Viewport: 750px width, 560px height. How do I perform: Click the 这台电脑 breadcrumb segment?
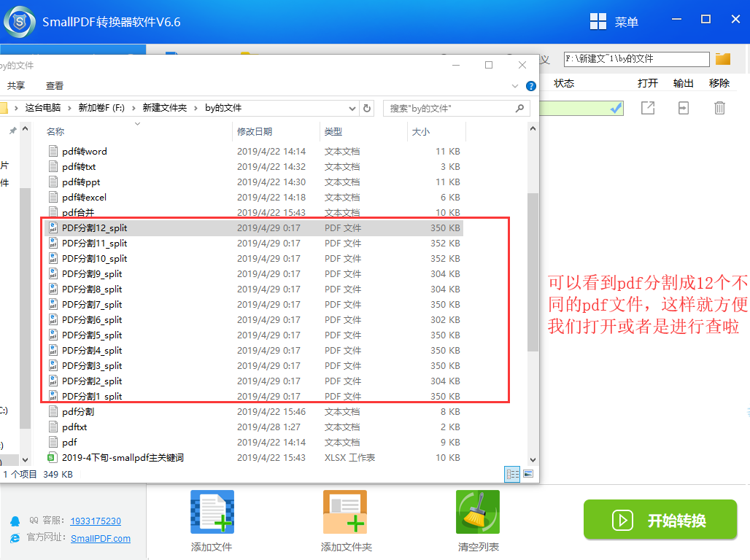[x=43, y=108]
